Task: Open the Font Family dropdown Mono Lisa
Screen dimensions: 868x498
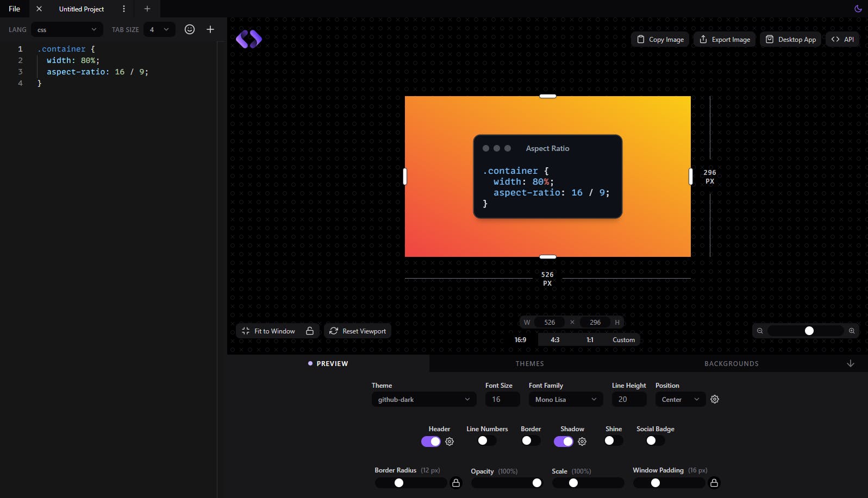Action: tap(566, 399)
